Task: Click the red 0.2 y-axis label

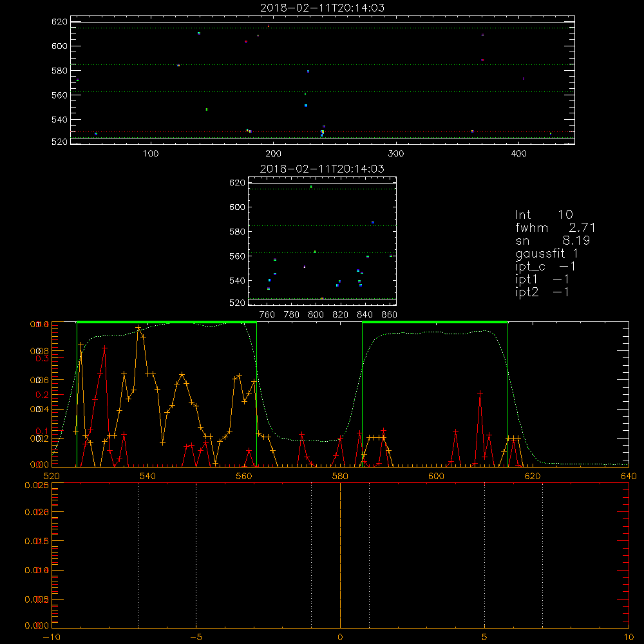Action: tap(42, 395)
